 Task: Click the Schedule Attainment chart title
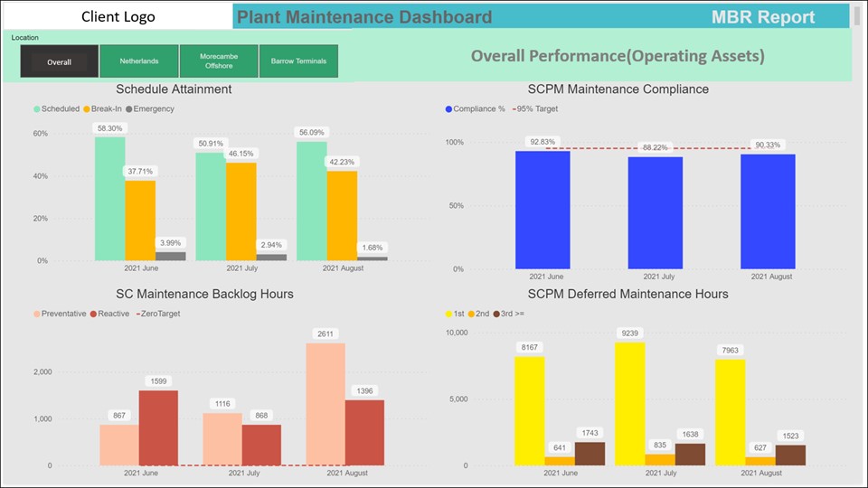pos(174,89)
